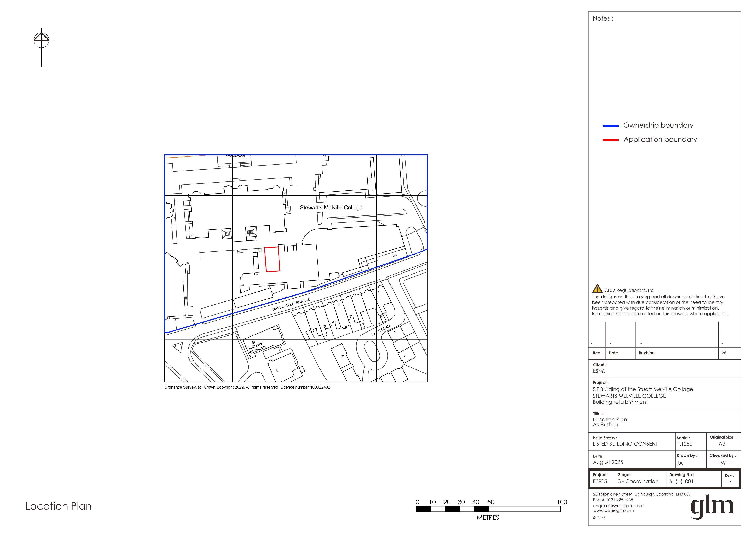The width and height of the screenshot is (756, 535).
Task: Click the enquiries@weareglm.com email address
Action: pos(618,506)
